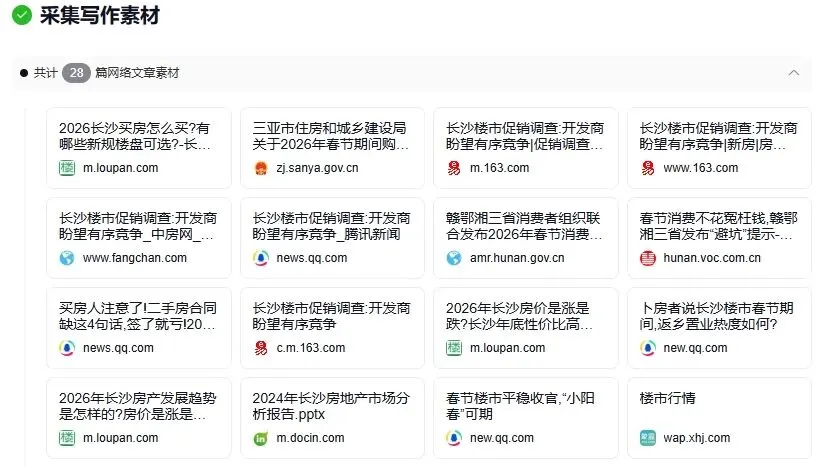Click the zj.sanya.gov.cn emblem icon
The image size is (838, 467).
261,168
